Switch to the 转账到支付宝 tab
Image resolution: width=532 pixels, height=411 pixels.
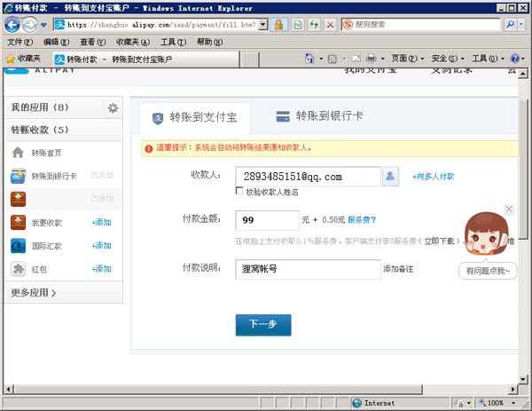[x=195, y=117]
